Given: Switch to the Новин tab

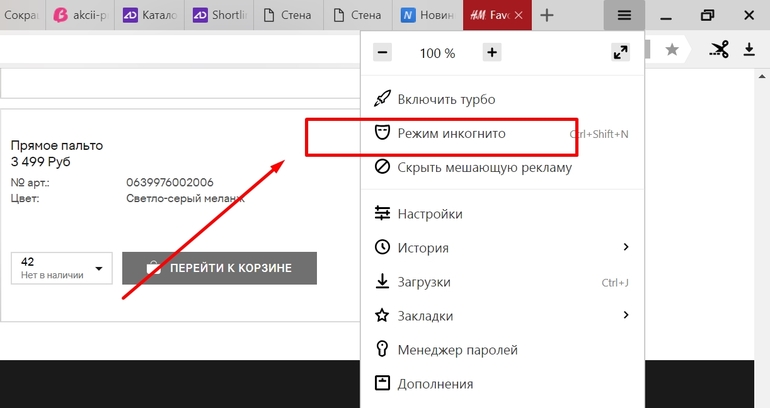Looking at the screenshot, I should click(426, 15).
